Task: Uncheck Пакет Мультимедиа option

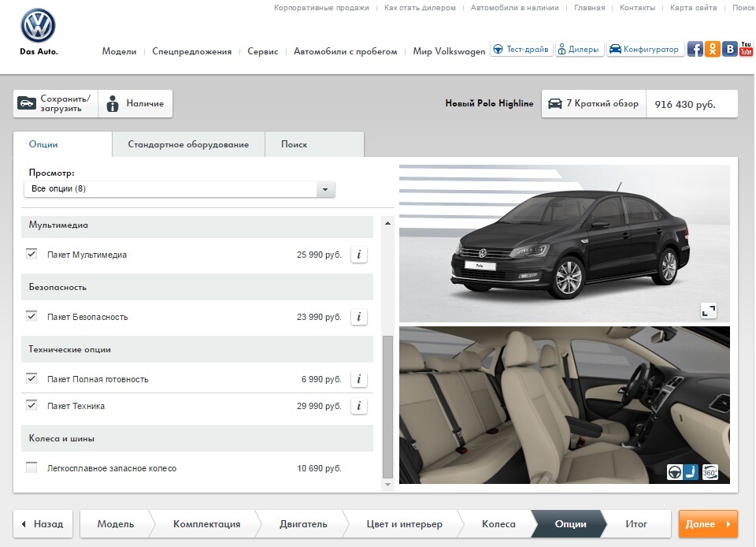Action: click(x=31, y=254)
